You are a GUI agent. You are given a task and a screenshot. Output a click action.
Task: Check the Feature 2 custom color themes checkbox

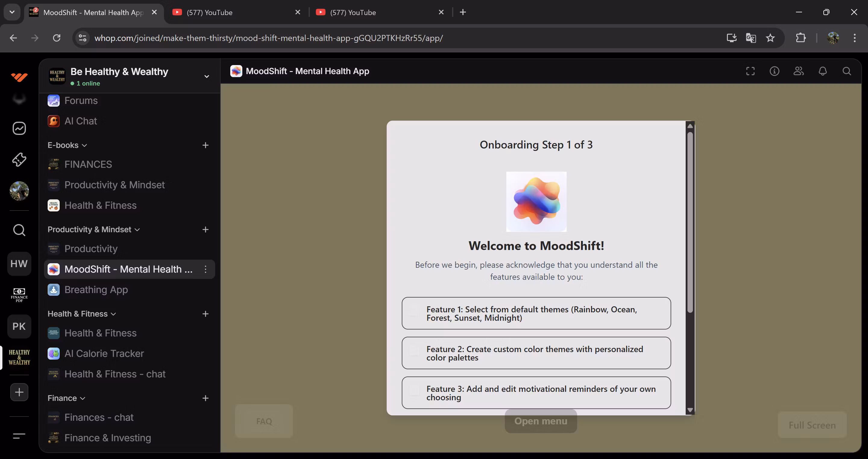click(x=414, y=351)
